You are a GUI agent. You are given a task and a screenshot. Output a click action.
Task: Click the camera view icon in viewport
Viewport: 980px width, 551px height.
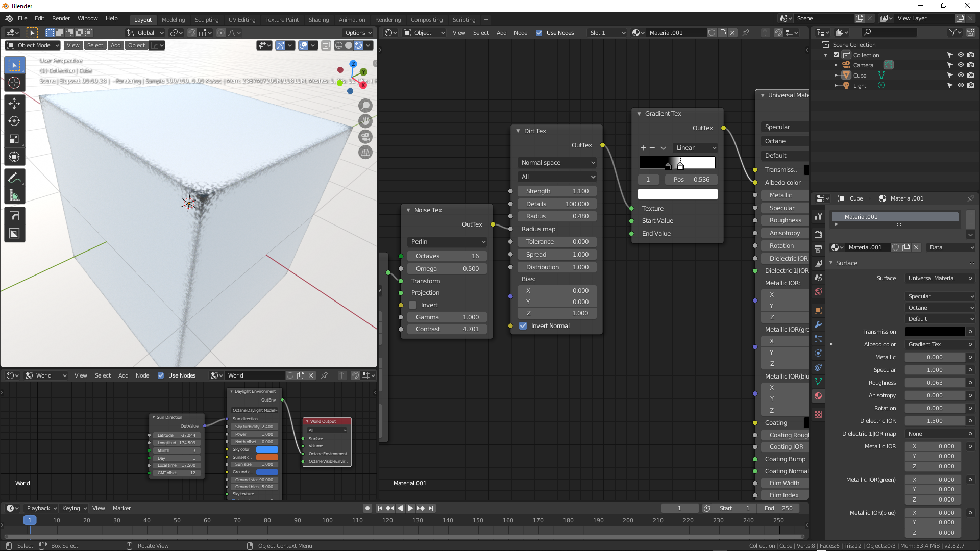coord(365,137)
